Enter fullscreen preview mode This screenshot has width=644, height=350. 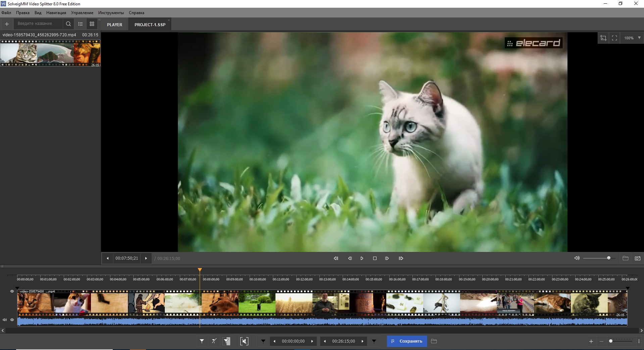[x=614, y=38]
